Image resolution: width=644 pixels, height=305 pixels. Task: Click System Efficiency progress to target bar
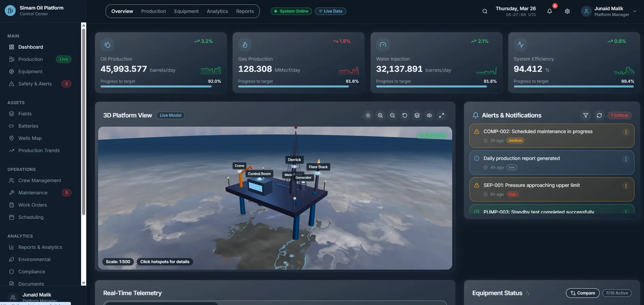point(574,86)
